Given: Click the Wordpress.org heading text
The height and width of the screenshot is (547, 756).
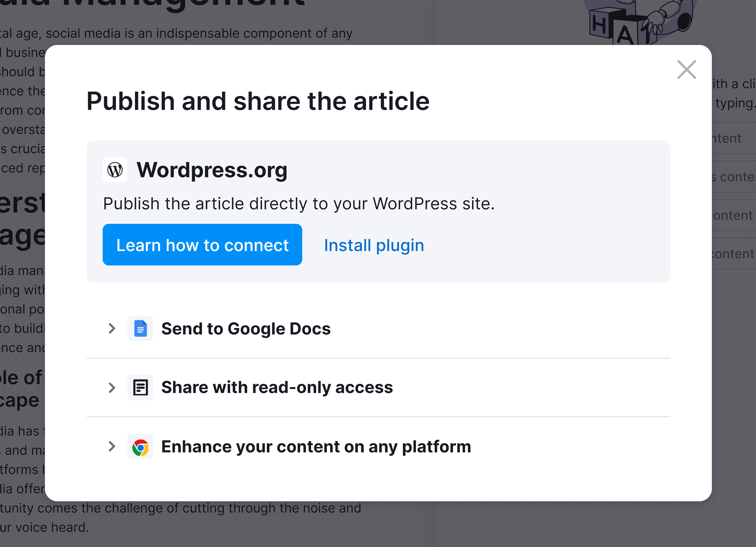Looking at the screenshot, I should click(x=212, y=170).
